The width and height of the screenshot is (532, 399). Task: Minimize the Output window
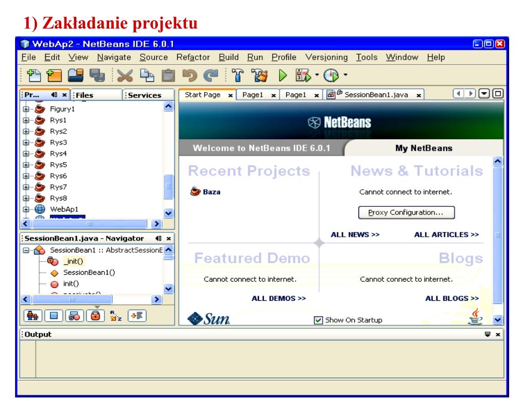click(x=487, y=335)
